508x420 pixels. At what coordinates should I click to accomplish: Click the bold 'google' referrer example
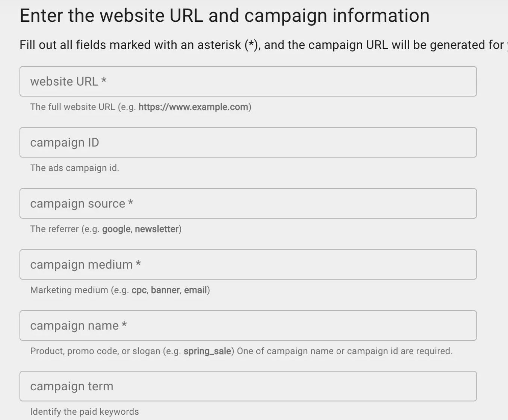click(x=116, y=229)
